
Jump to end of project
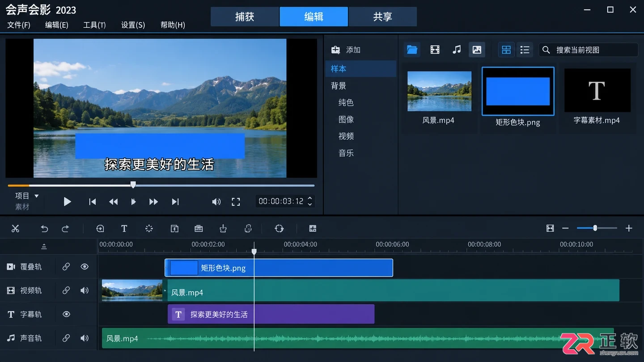(x=175, y=202)
